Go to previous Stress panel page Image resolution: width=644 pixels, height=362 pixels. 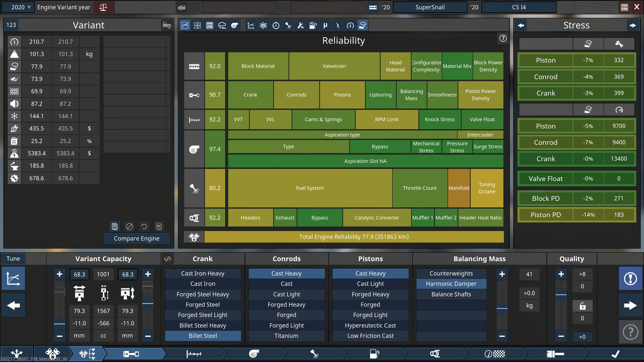point(521,25)
